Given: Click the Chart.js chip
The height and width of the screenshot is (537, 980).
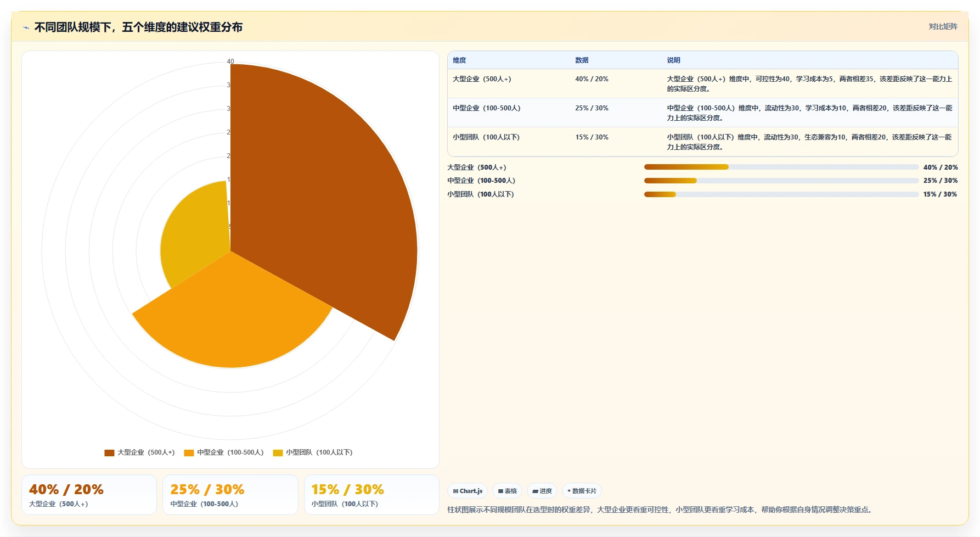Looking at the screenshot, I should [468, 491].
